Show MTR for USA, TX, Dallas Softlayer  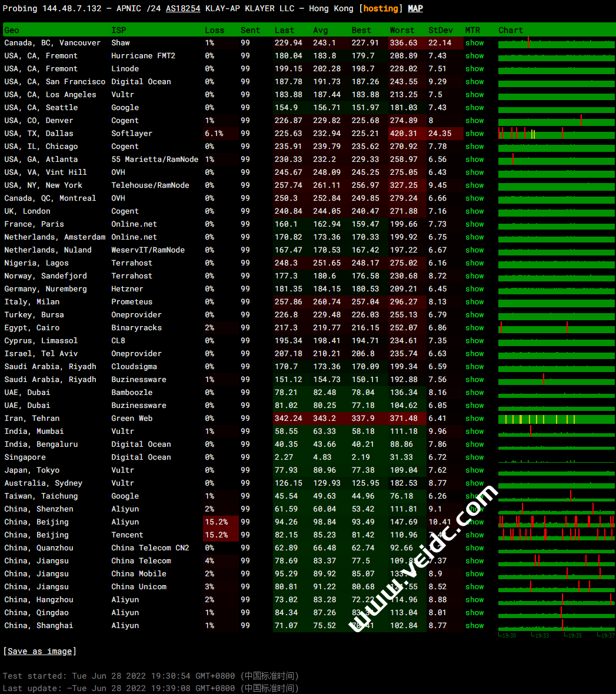[x=474, y=134]
